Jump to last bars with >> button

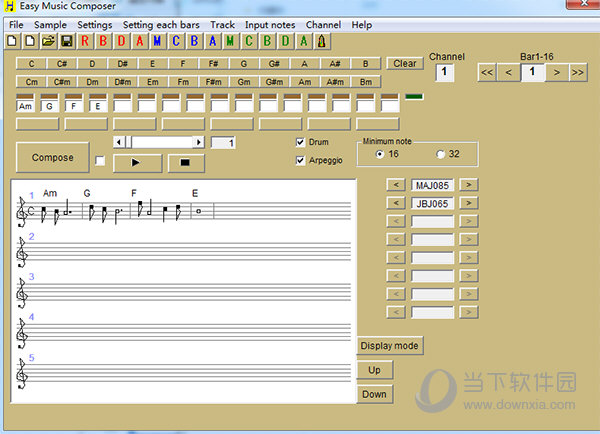(x=578, y=72)
